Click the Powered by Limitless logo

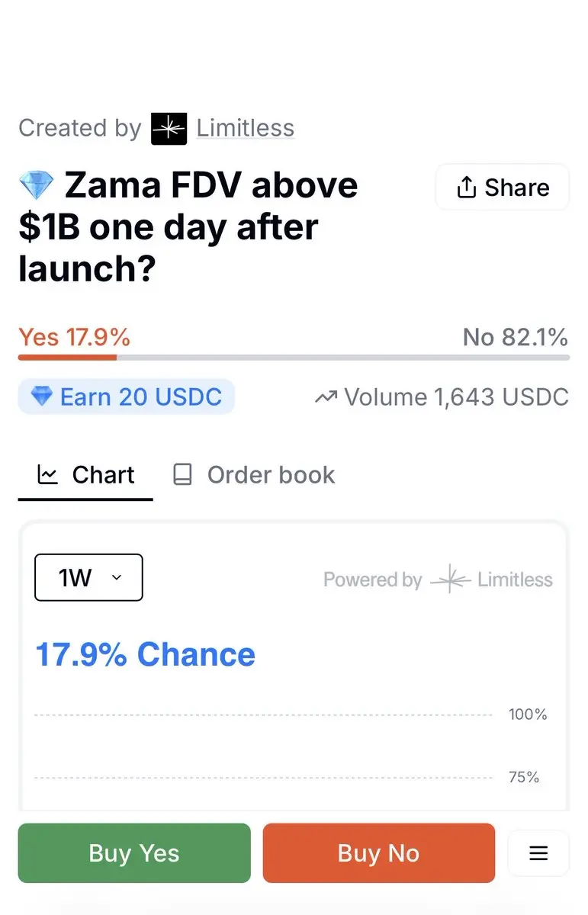(x=491, y=579)
